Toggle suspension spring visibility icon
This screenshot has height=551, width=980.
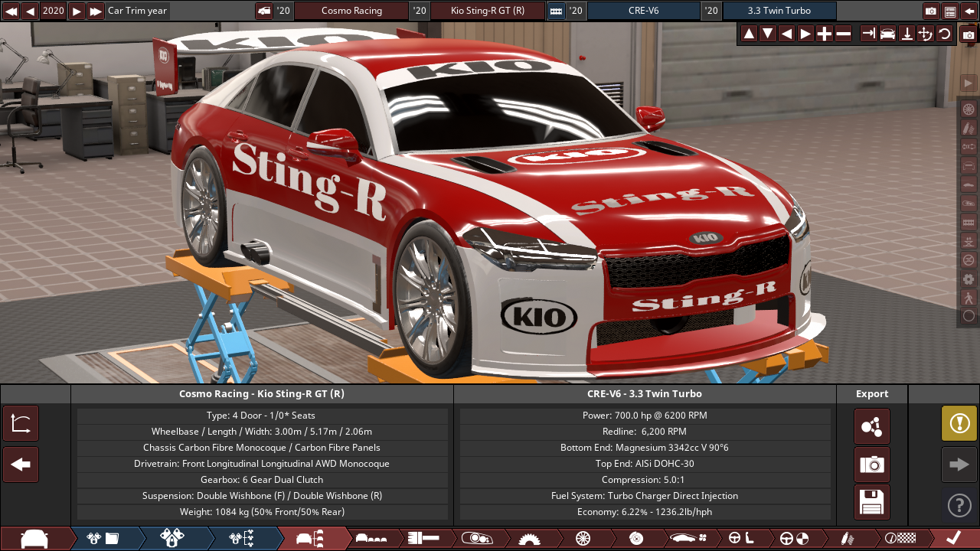tap(969, 127)
